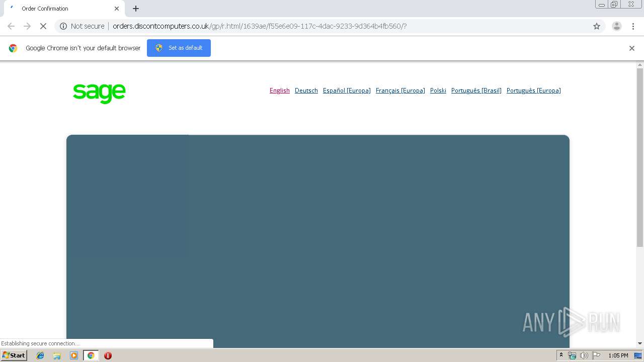Minimize the Chrome window
This screenshot has height=362, width=644.
pos(601,5)
